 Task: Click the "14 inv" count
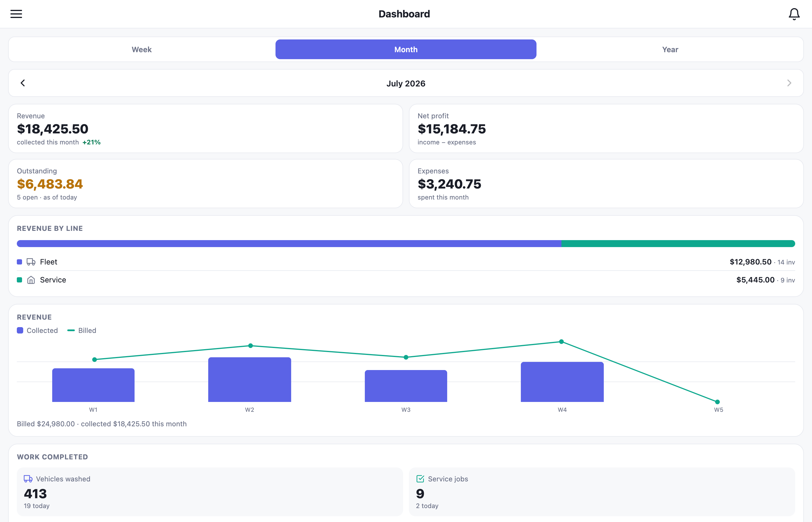click(x=786, y=262)
